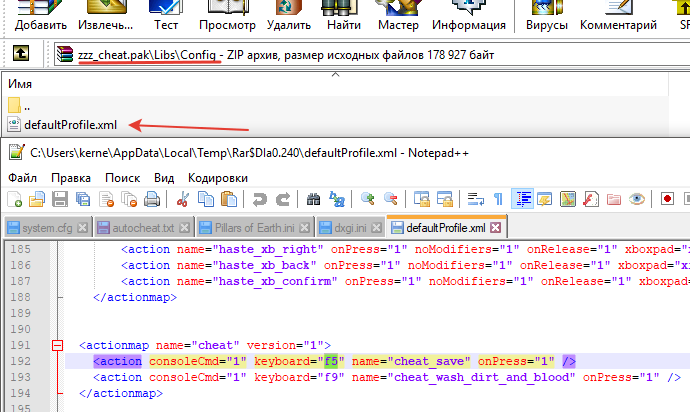Toggle word wrap in Notepad++ toolbar
Viewport: 690px width, 412px height.
476,199
